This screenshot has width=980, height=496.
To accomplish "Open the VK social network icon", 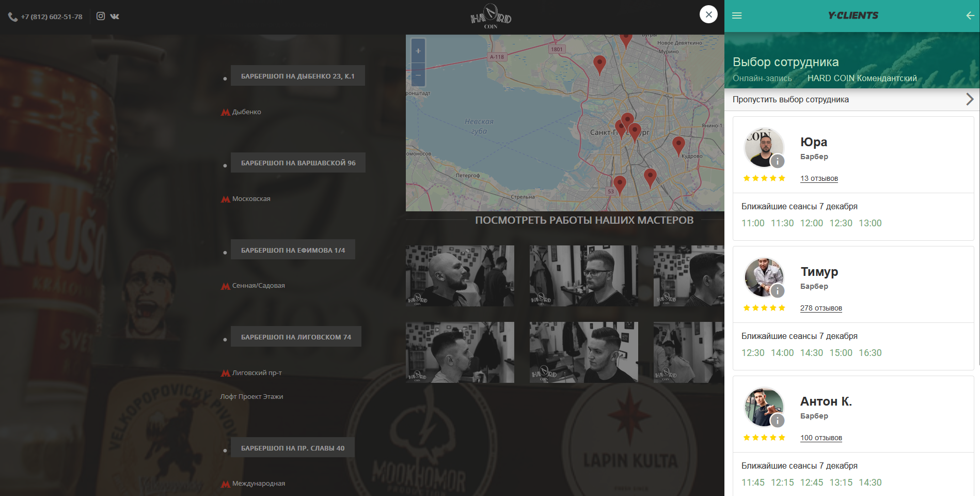I will tap(115, 17).
